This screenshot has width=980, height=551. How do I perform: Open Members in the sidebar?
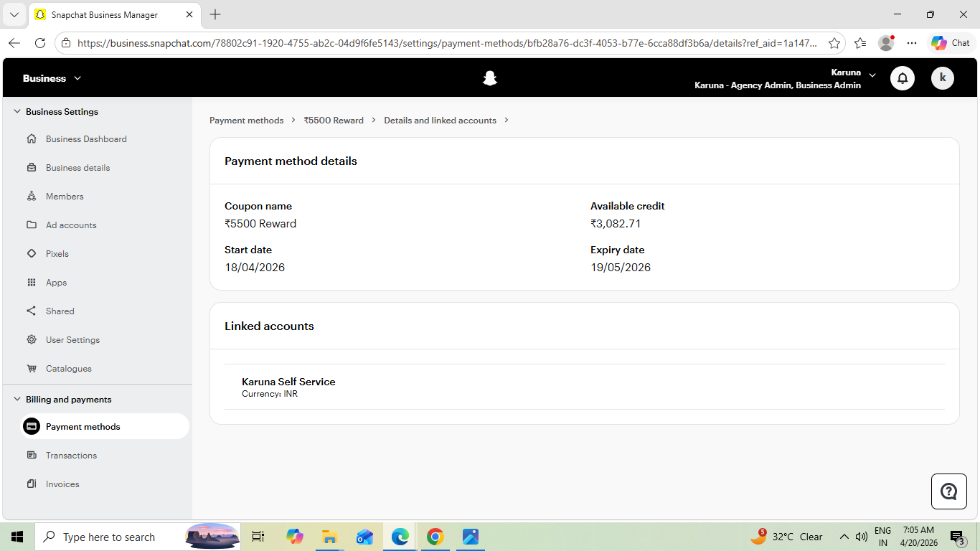click(x=65, y=197)
